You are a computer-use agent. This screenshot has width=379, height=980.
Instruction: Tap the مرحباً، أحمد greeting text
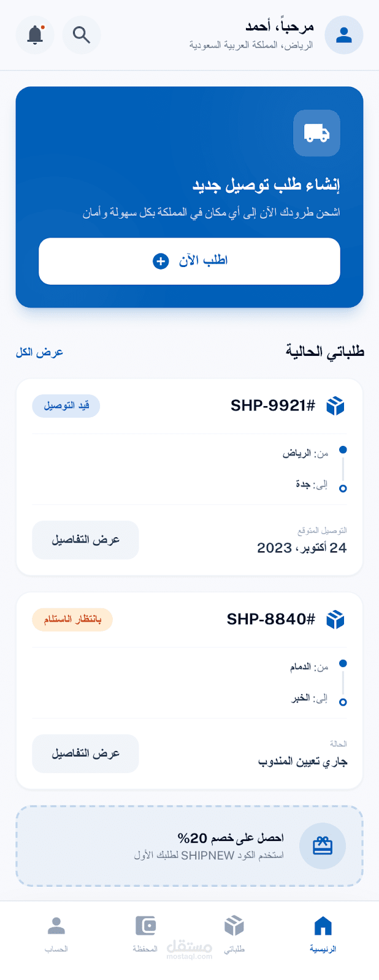coord(280,26)
